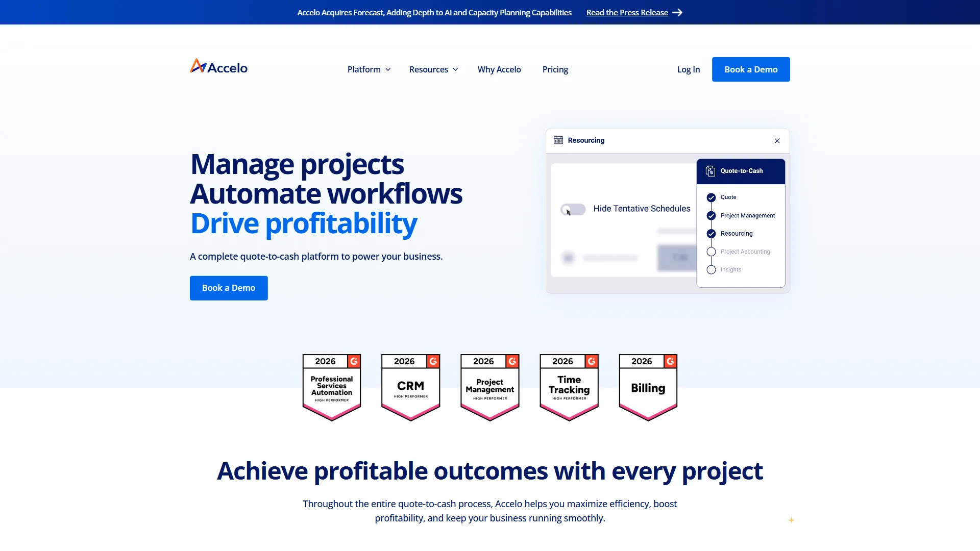
Task: Click the G2 logo on CRM badge
Action: 433,361
